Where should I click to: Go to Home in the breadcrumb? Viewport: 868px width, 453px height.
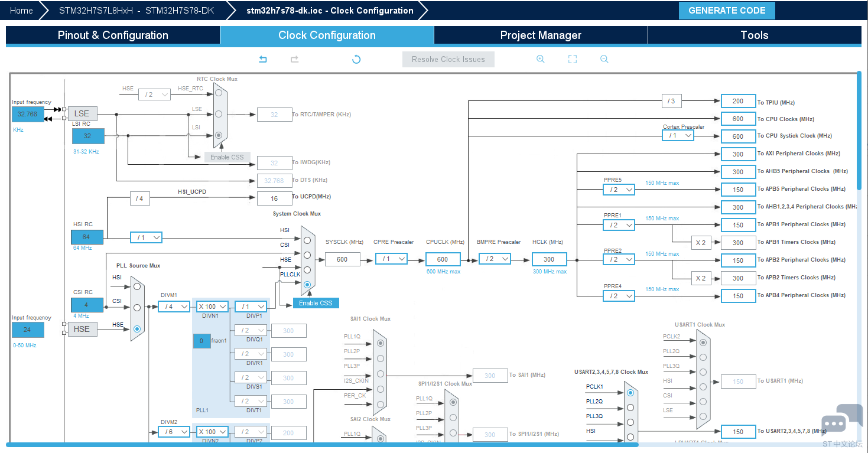[21, 11]
